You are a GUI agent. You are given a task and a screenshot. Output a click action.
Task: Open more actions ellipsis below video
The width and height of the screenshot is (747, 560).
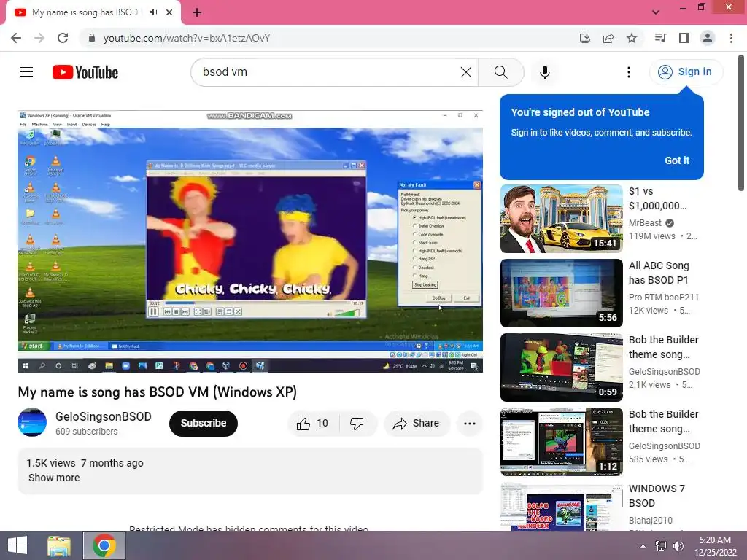[470, 424]
